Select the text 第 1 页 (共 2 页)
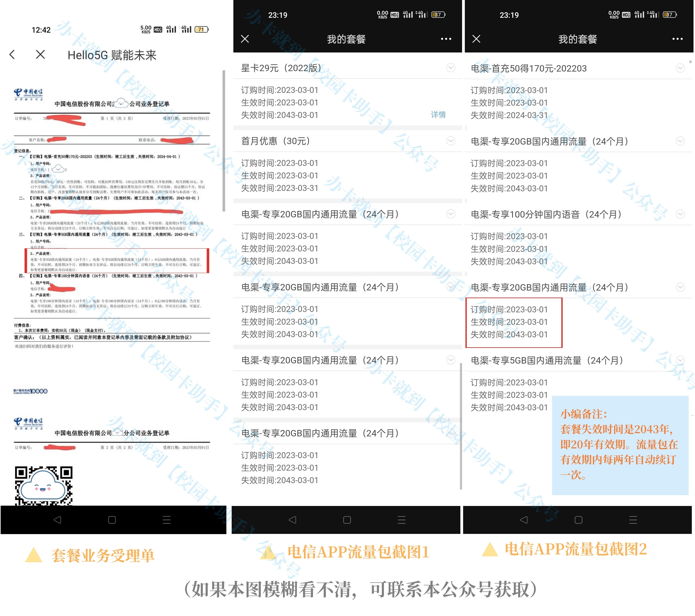 pyautogui.click(x=117, y=118)
